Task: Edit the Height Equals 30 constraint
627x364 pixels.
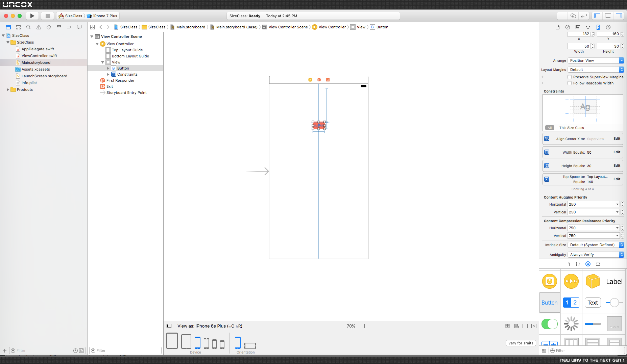Action: click(x=617, y=166)
